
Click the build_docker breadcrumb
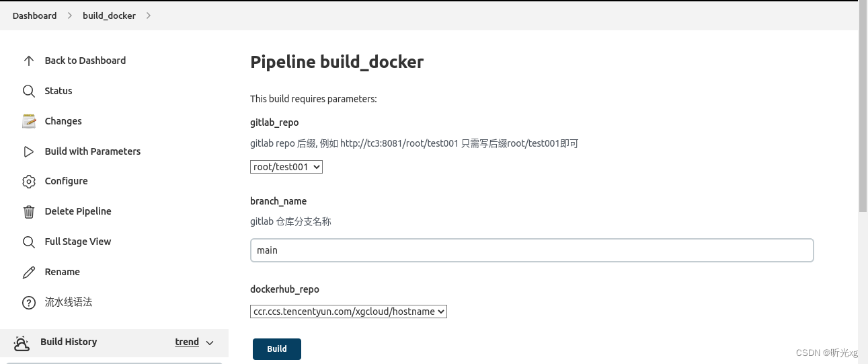109,15
